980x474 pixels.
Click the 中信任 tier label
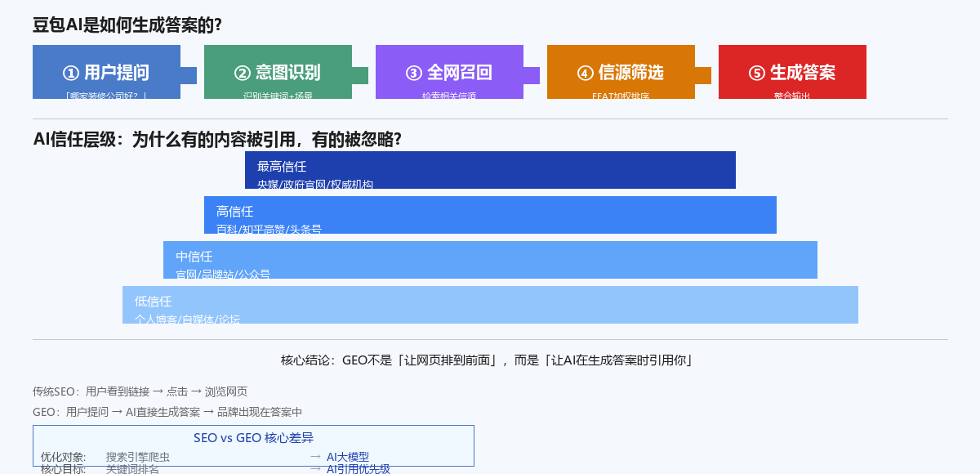tap(194, 256)
